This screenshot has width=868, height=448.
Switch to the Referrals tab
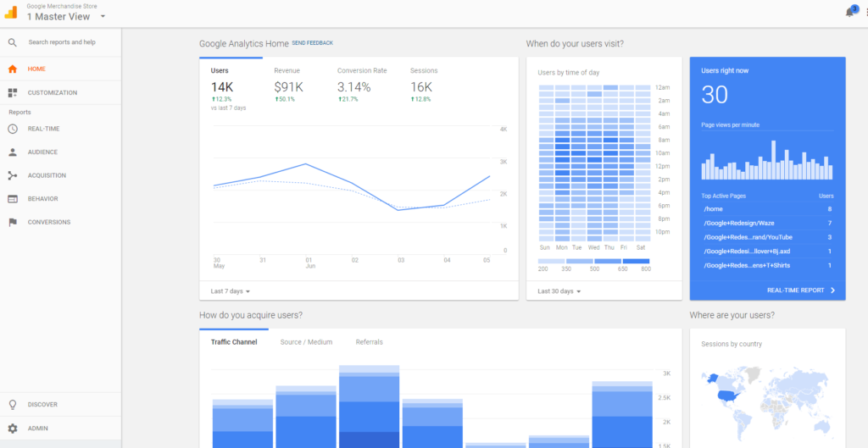coord(370,342)
